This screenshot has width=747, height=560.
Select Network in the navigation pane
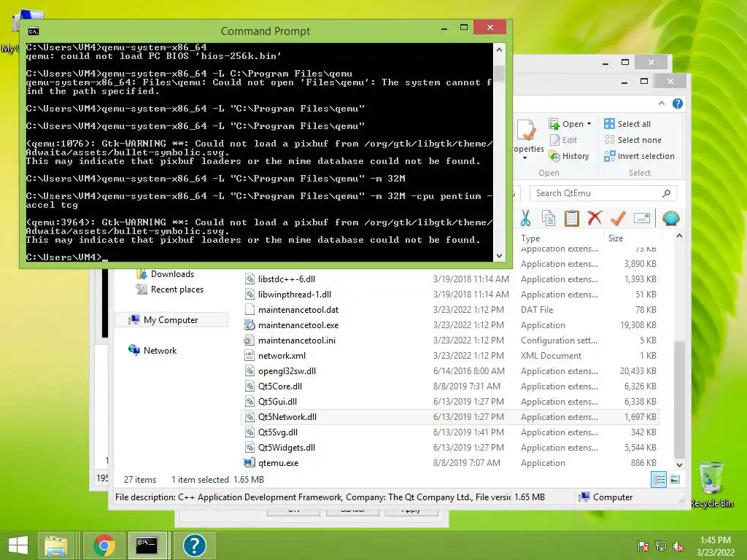pos(152,351)
